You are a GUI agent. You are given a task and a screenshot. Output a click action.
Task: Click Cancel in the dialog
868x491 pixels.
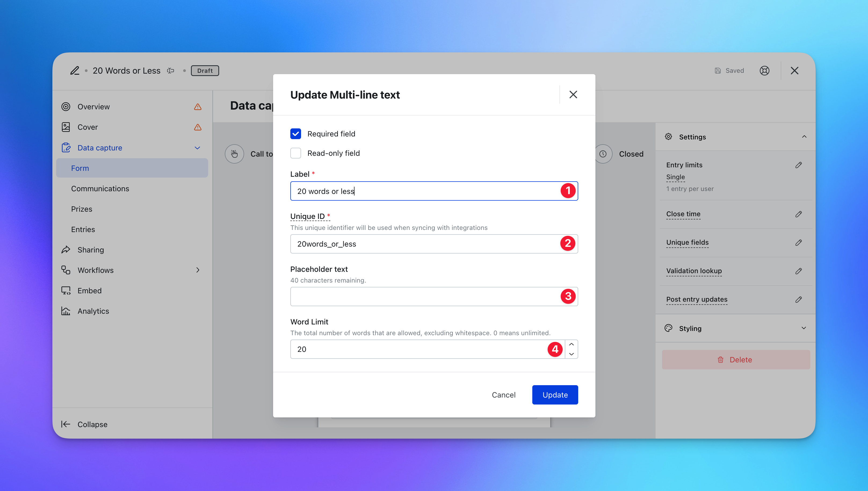pyautogui.click(x=503, y=395)
